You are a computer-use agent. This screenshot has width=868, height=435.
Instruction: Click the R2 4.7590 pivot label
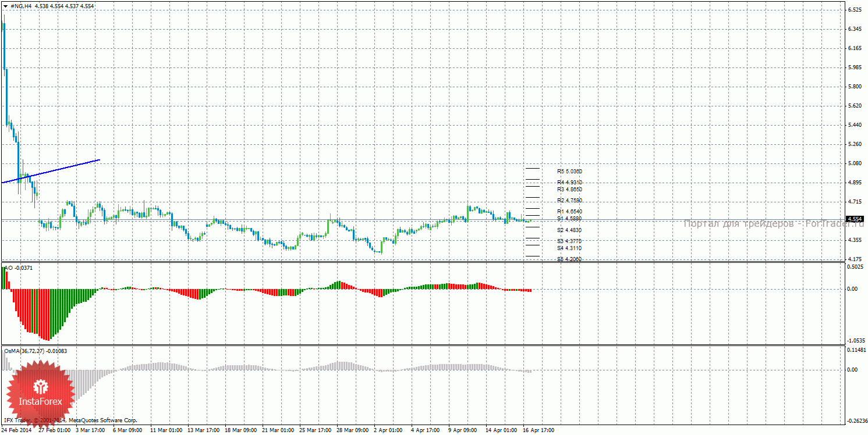pyautogui.click(x=569, y=201)
